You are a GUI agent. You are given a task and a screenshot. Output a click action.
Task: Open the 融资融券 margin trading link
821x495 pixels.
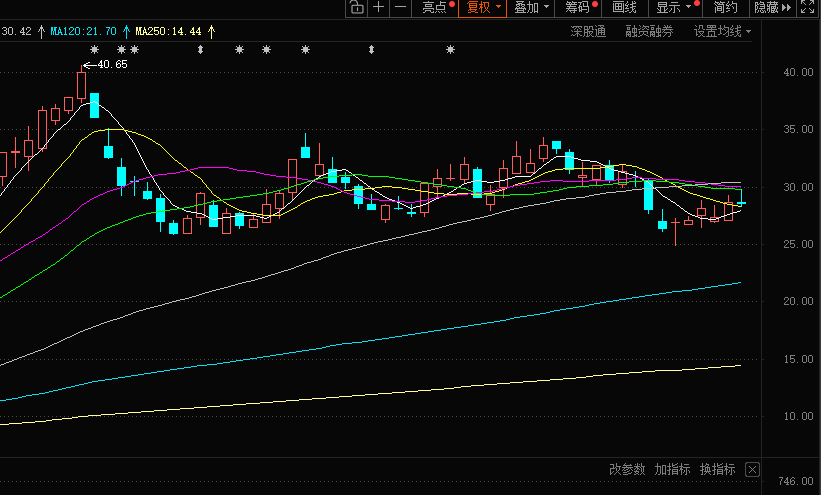tap(649, 31)
